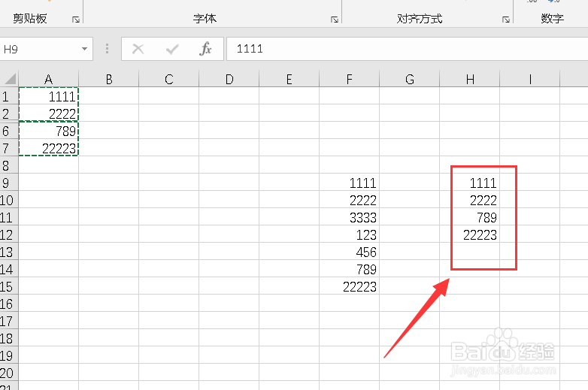Select row 6 header
The image size is (588, 390).
(9, 131)
